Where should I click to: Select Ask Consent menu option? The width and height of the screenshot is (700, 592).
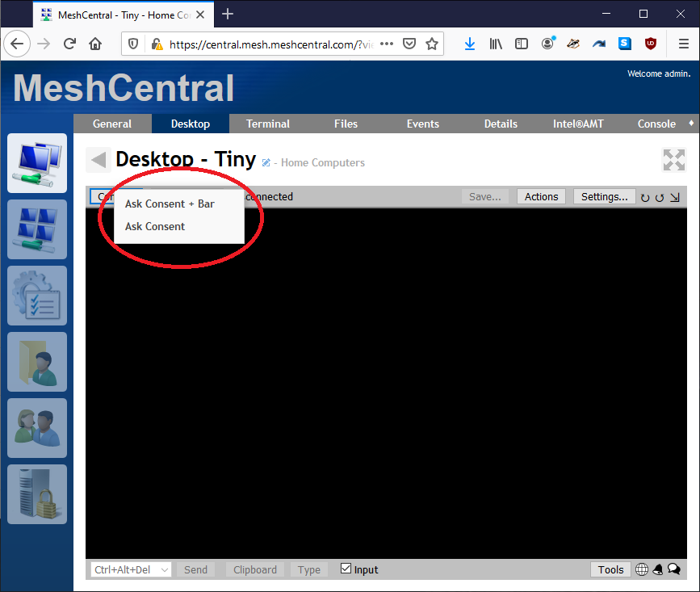tap(155, 227)
